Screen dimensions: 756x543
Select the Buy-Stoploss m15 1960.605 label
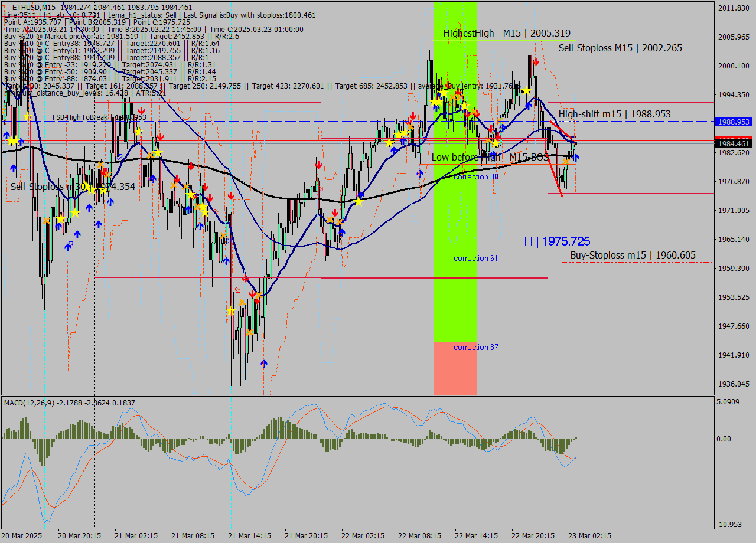point(632,255)
